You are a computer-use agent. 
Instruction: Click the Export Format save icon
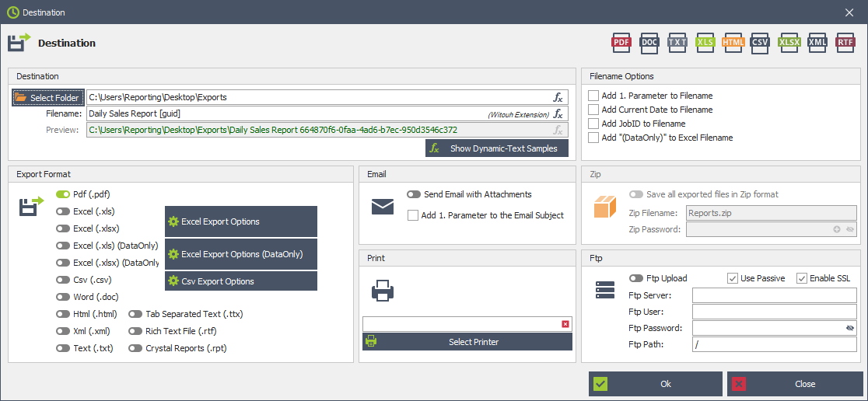click(32, 206)
